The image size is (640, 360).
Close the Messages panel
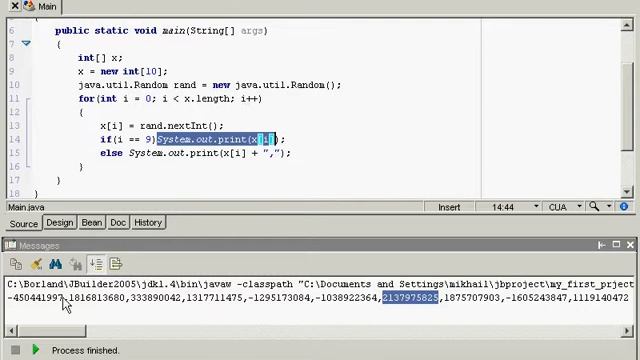(x=630, y=244)
